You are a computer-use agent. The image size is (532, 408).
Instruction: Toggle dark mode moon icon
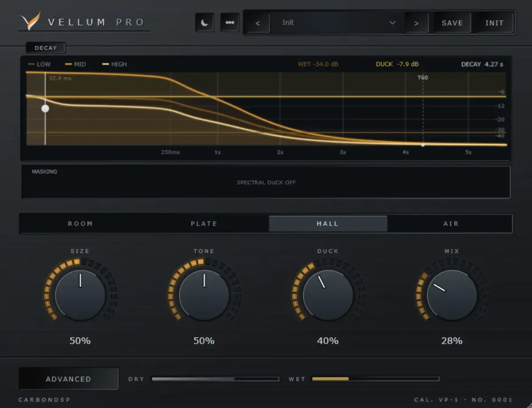point(204,23)
